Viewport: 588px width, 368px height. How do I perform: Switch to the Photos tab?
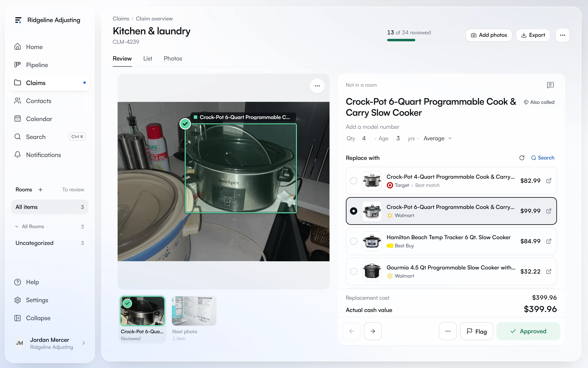click(173, 58)
